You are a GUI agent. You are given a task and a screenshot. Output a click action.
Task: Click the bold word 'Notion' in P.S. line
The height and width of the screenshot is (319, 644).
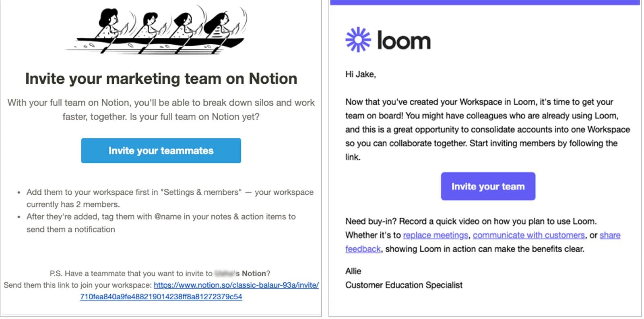(253, 273)
